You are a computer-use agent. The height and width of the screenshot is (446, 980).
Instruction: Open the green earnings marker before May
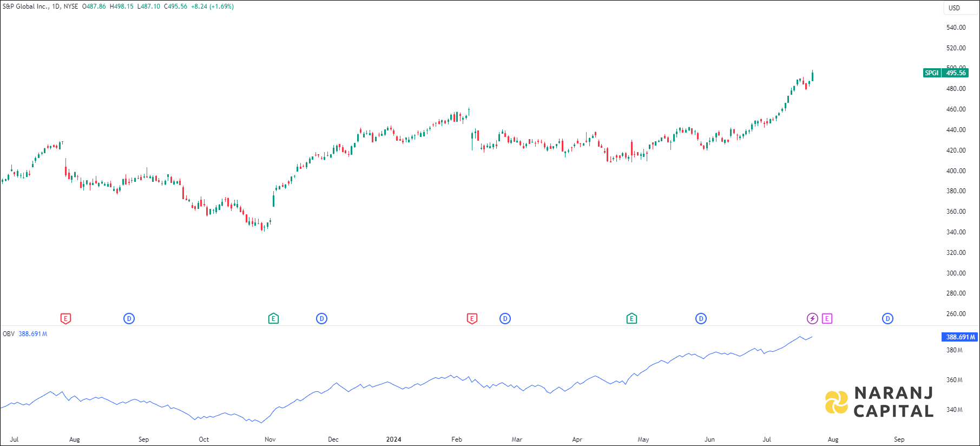click(632, 319)
